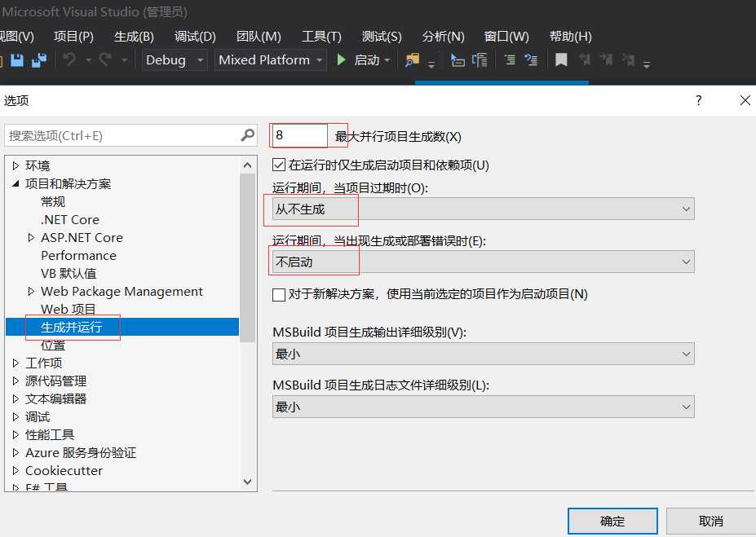Screen dimensions: 756x537
Task: Click the Find in Files icon
Action: click(x=412, y=59)
